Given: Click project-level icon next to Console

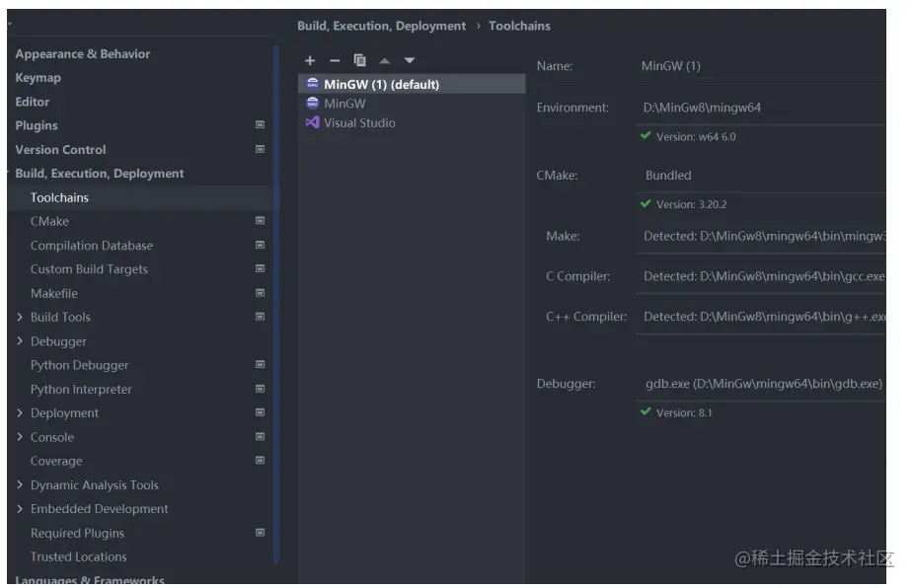Looking at the screenshot, I should (261, 437).
